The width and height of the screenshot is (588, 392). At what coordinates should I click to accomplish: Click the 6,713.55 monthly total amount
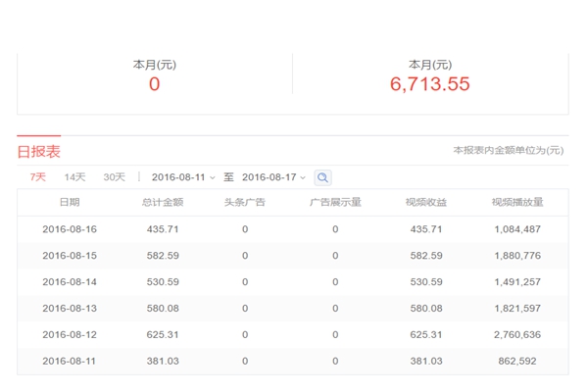coord(430,85)
